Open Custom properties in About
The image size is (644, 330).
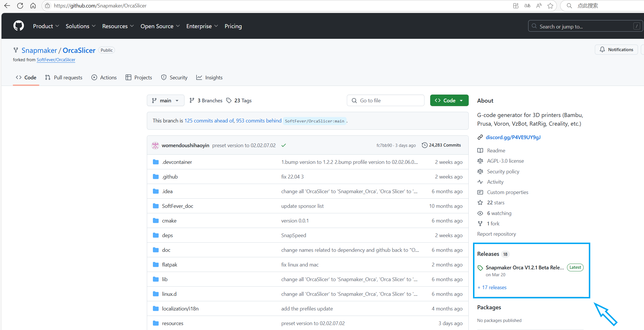[x=508, y=192]
